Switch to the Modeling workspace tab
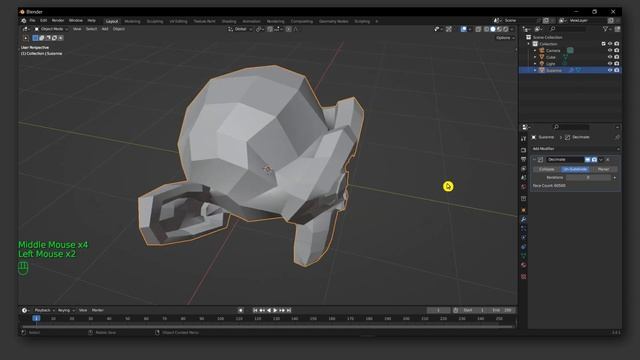This screenshot has height=360, width=640. click(132, 21)
